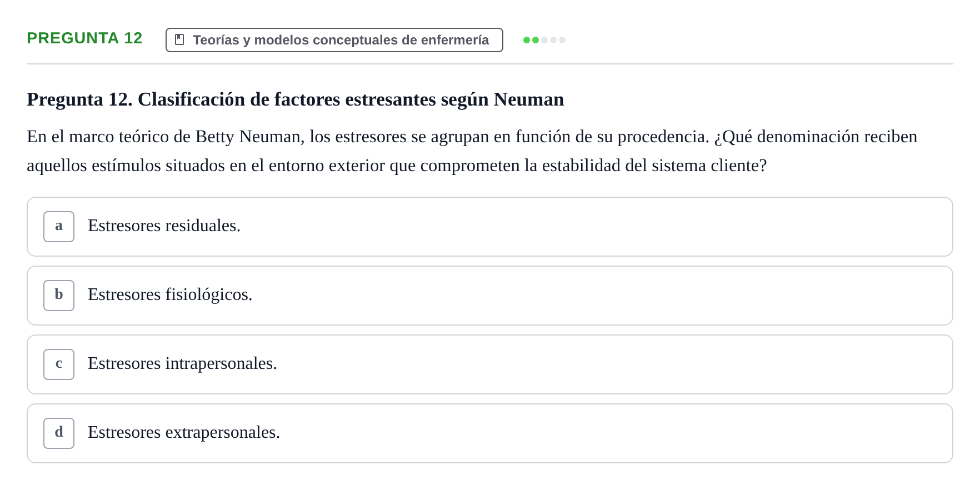The width and height of the screenshot is (980, 490).
Task: Select answer text "Estresores fisiológicos."
Action: click(170, 294)
